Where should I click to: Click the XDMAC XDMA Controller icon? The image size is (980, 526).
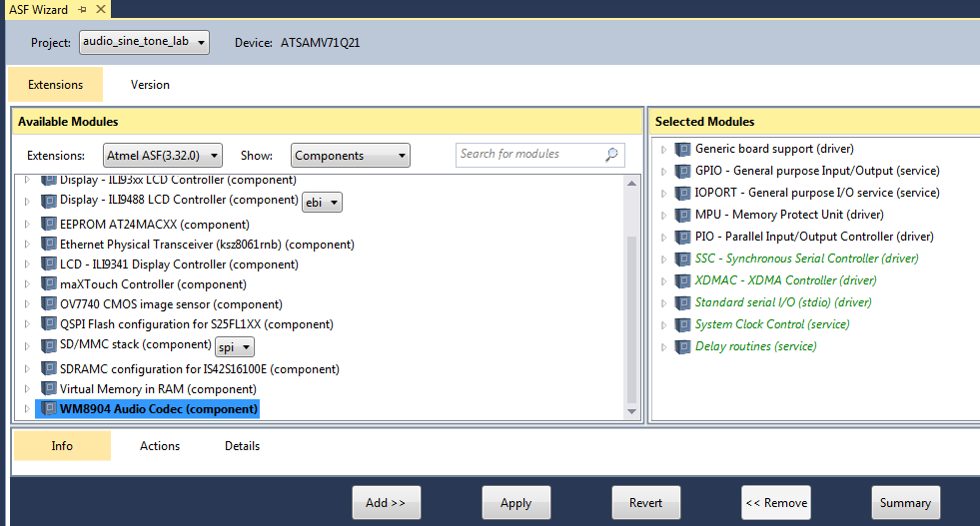pyautogui.click(x=683, y=280)
